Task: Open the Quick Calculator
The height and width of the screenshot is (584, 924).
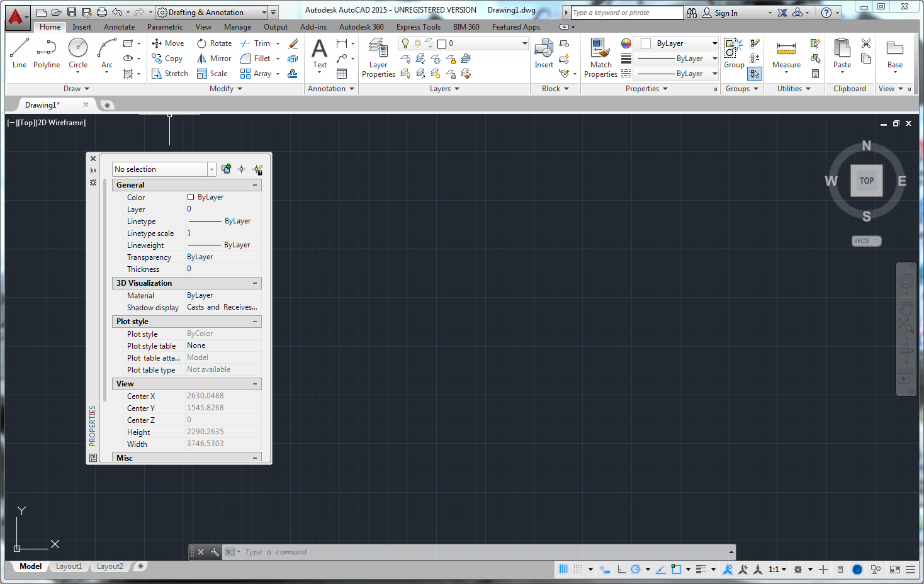Action: point(815,74)
